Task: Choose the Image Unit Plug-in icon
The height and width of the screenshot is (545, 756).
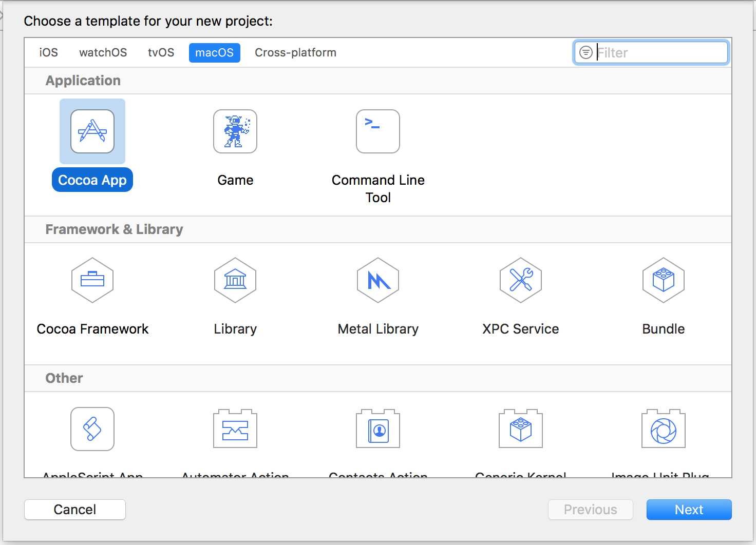Action: click(x=664, y=429)
